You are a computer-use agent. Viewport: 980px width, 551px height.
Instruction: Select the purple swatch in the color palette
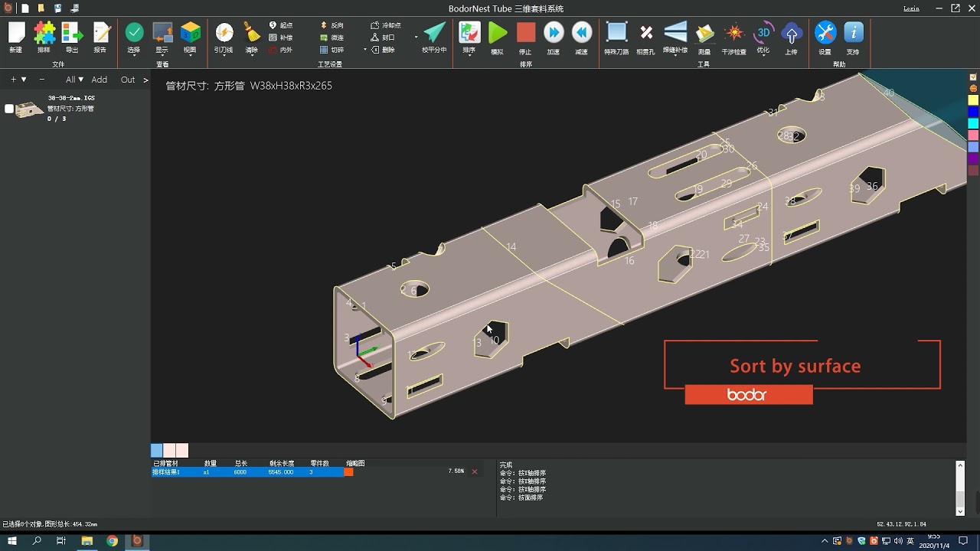coord(973,158)
